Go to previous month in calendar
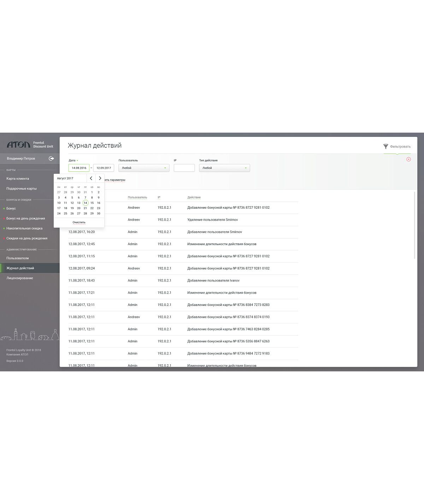Viewport: 424px width, 504px height. pos(91,178)
